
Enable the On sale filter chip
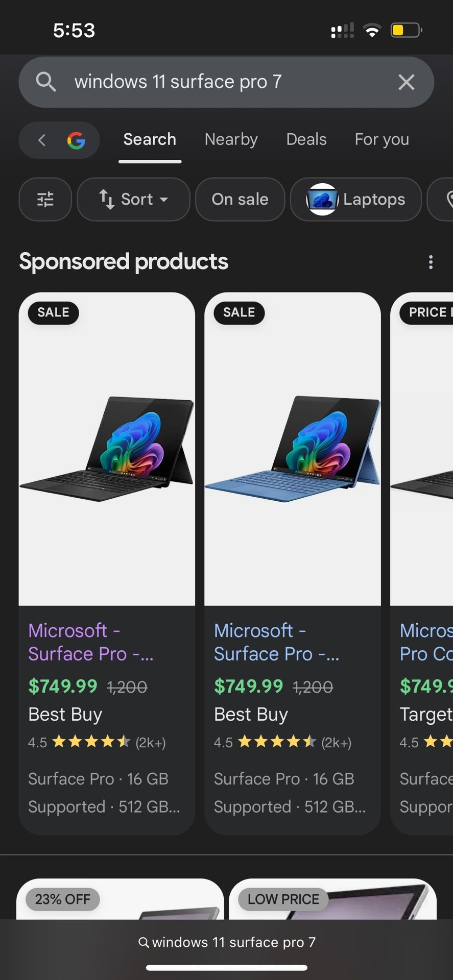[240, 199]
